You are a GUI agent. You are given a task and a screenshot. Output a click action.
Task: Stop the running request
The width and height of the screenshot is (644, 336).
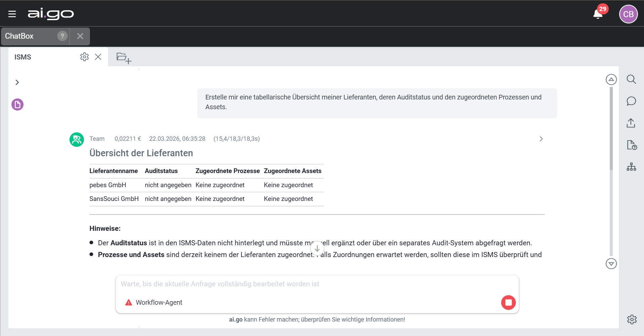[x=508, y=302]
